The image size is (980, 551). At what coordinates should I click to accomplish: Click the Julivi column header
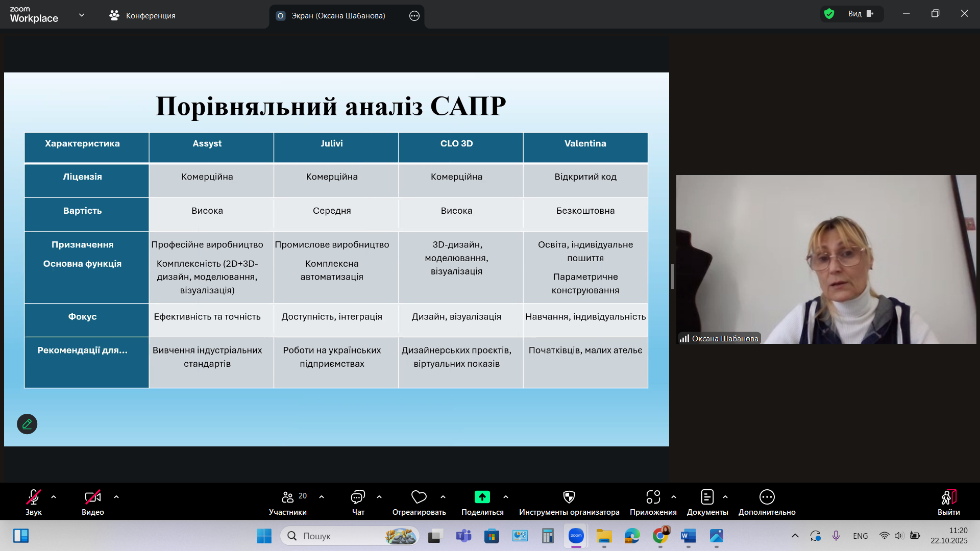336,147
